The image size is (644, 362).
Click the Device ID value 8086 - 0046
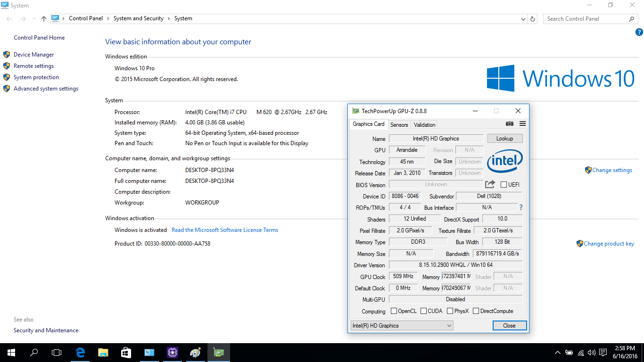click(x=405, y=196)
